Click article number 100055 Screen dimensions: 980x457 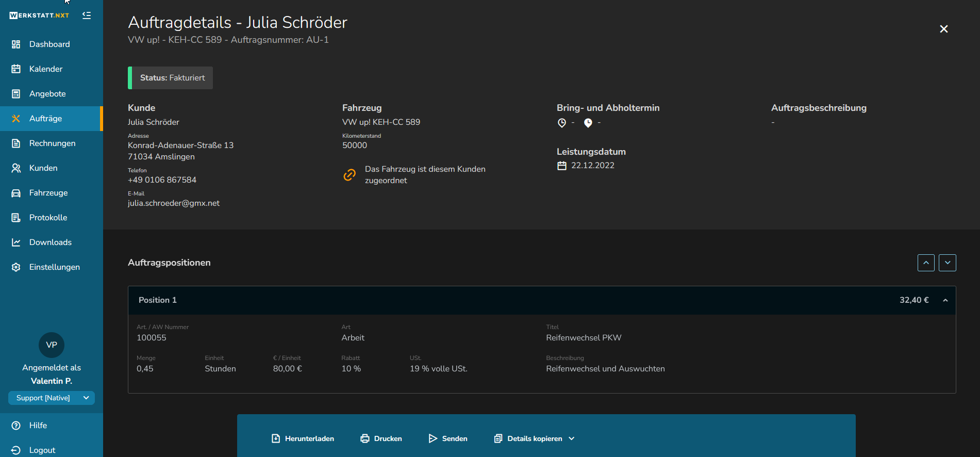[x=152, y=338]
